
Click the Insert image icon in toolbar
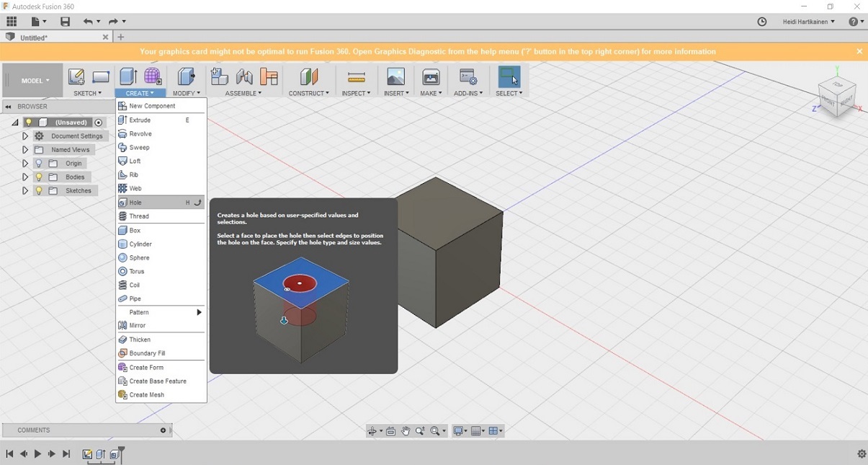click(395, 76)
